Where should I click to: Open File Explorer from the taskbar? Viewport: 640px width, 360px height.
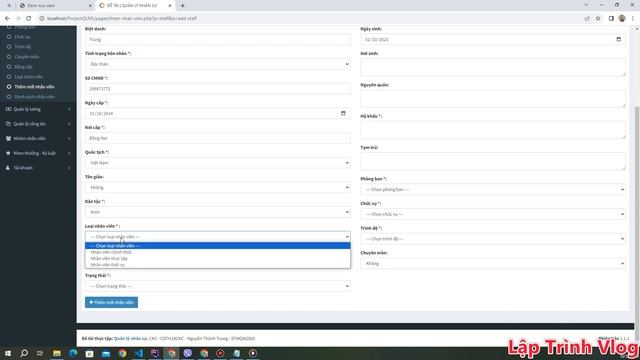57,353
